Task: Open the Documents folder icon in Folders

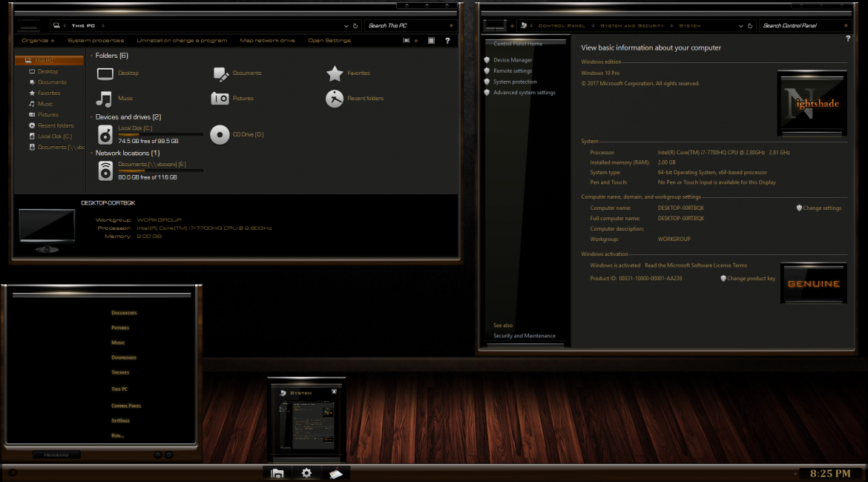Action: [x=220, y=73]
